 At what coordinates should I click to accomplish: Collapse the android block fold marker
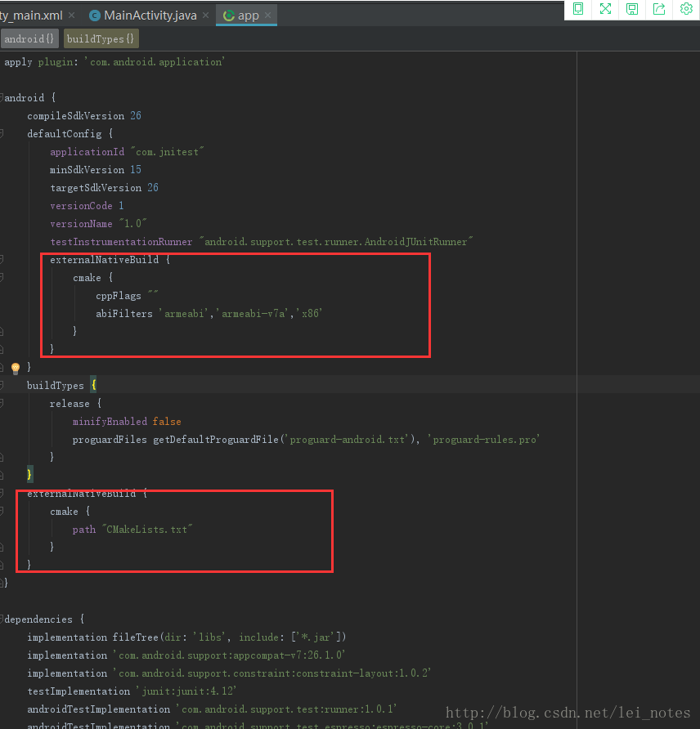(2, 97)
